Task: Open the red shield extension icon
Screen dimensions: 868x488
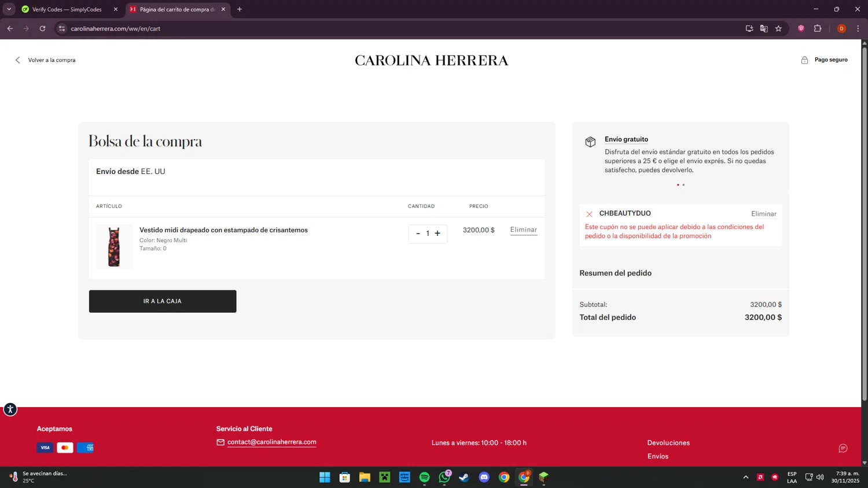Action: 801,28
